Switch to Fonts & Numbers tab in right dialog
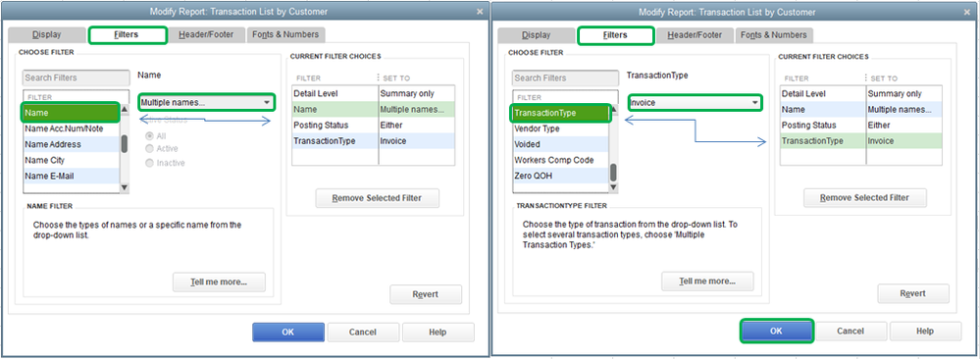The width and height of the screenshot is (980, 359). [774, 35]
